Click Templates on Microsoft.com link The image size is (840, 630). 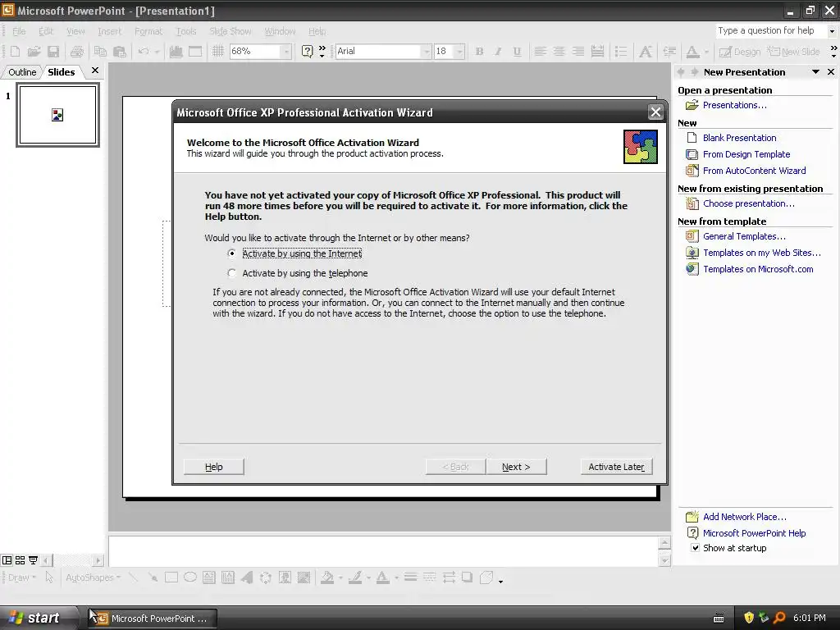pyautogui.click(x=758, y=269)
